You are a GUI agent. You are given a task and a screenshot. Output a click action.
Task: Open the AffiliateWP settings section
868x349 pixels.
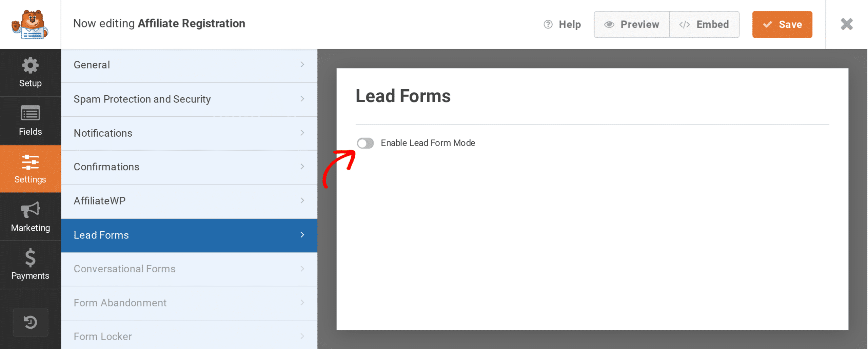click(189, 201)
